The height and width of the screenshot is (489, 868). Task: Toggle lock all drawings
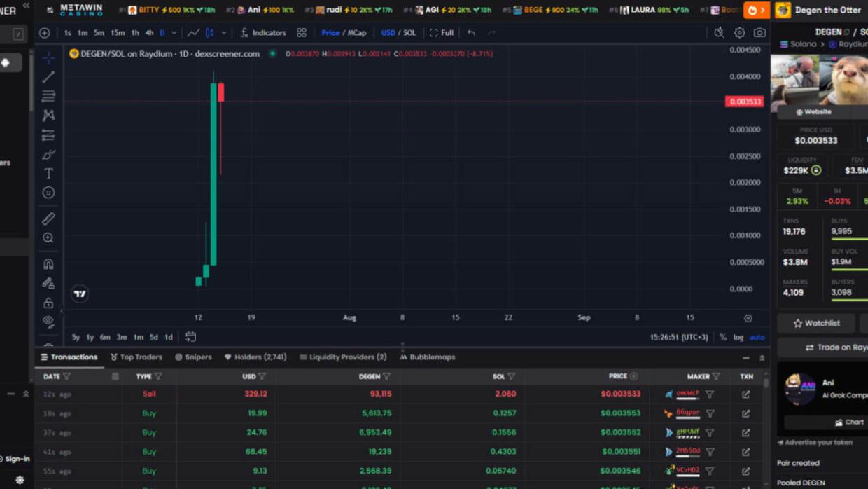click(x=48, y=303)
